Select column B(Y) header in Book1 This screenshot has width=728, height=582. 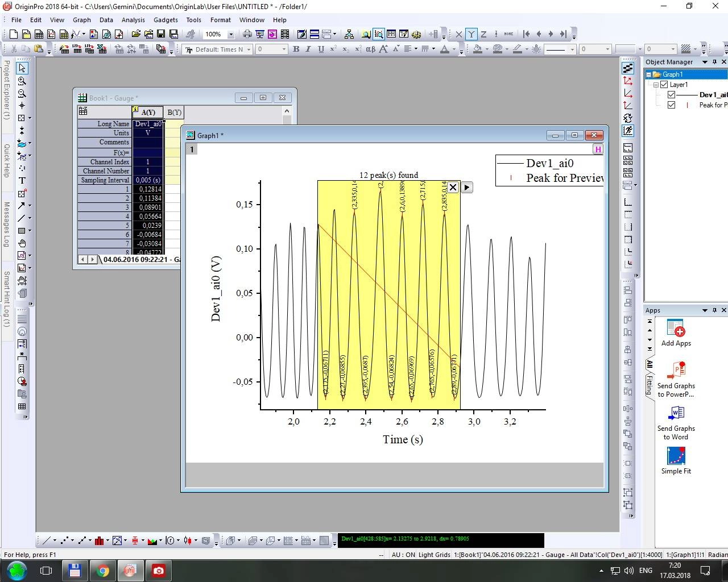click(x=174, y=113)
